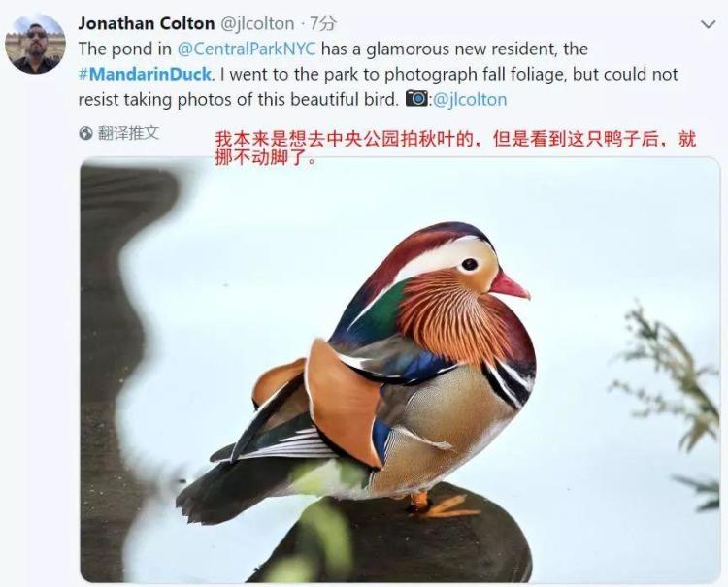Open Jonathan Colton's profile avatar
Image resolution: width=728 pixels, height=587 pixels.
coord(35,44)
